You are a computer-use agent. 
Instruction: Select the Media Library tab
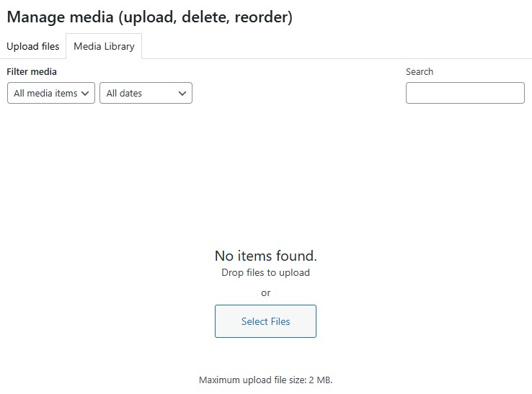[104, 46]
